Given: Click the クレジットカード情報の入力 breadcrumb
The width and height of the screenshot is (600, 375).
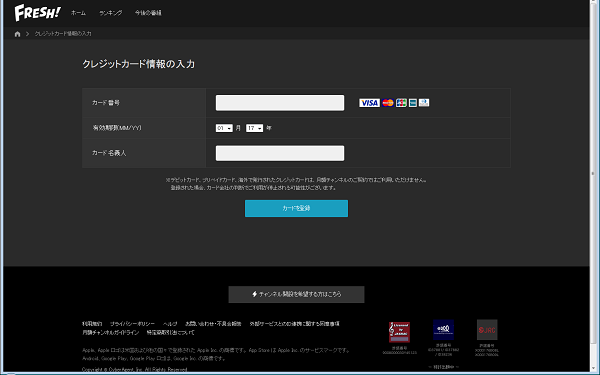Looking at the screenshot, I should click(x=63, y=34).
